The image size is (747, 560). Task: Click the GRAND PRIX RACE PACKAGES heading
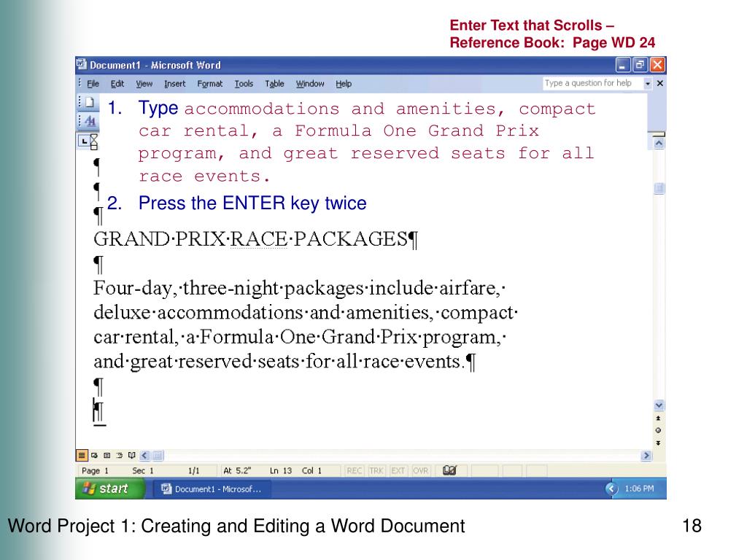[x=255, y=239]
